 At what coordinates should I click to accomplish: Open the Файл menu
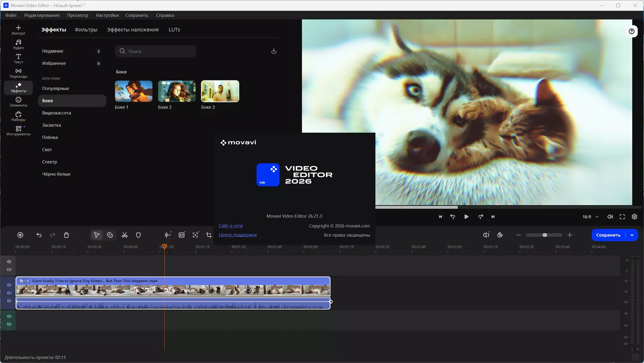pyautogui.click(x=11, y=15)
